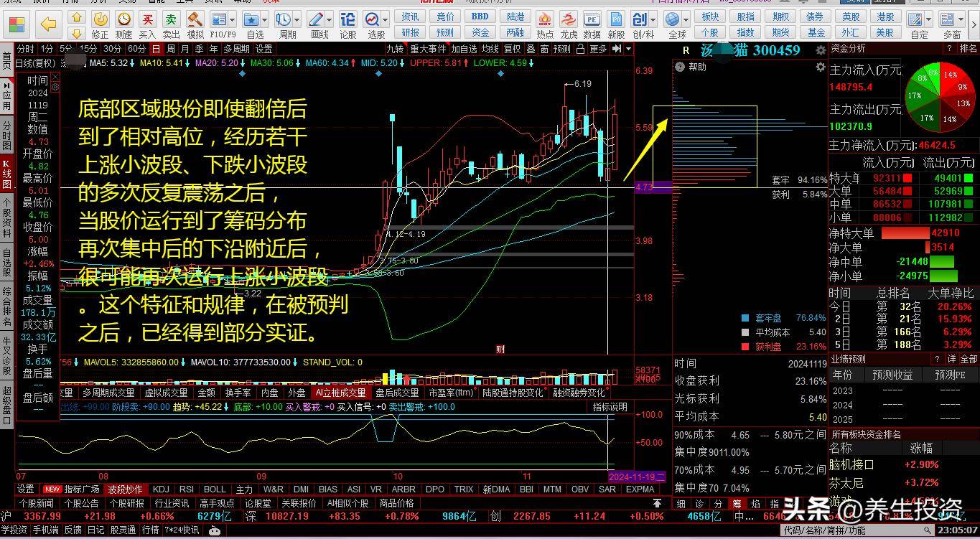Open the 修正 correction tool
The image size is (980, 539).
(x=101, y=25)
